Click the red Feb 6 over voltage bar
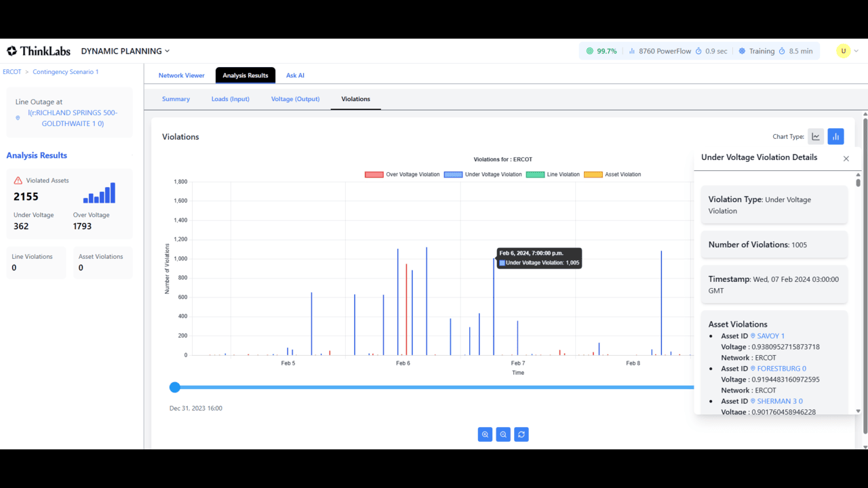 [x=406, y=310]
